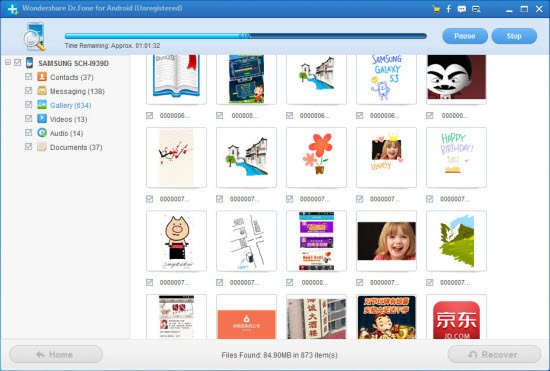
Task: Select Documents (37) in the tree
Action: pyautogui.click(x=76, y=147)
